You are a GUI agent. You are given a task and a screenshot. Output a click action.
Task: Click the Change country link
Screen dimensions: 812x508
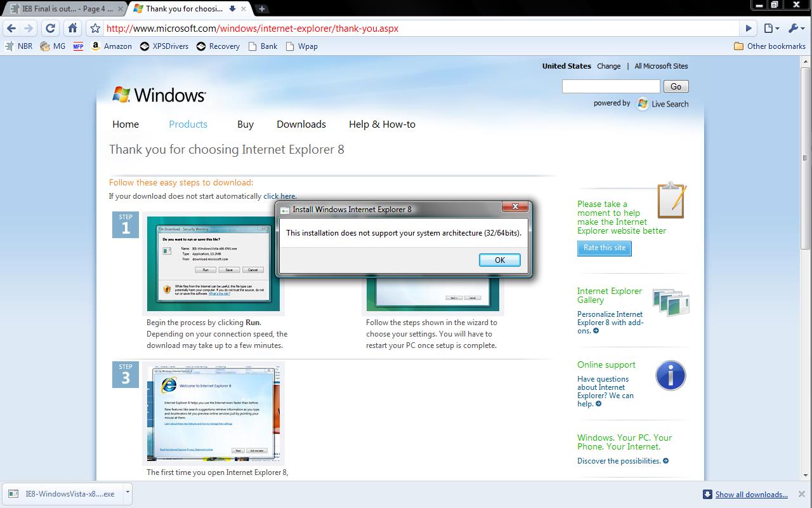pos(608,66)
